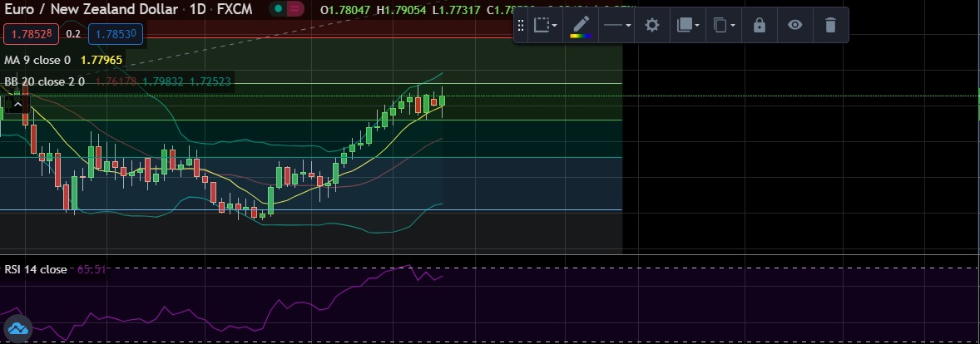Viewport: 980px width, 344px height.
Task: Hide the drawing with the eye icon
Action: 794,25
